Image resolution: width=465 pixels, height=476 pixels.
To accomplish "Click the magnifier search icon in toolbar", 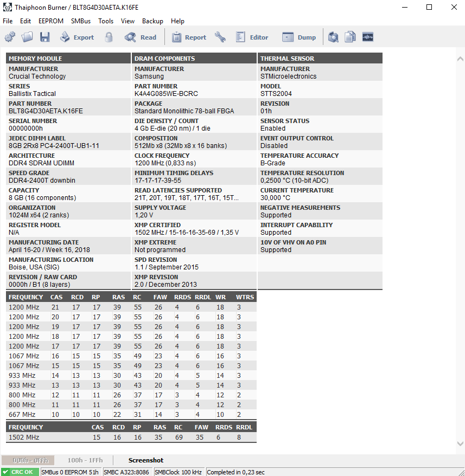I will [333, 37].
